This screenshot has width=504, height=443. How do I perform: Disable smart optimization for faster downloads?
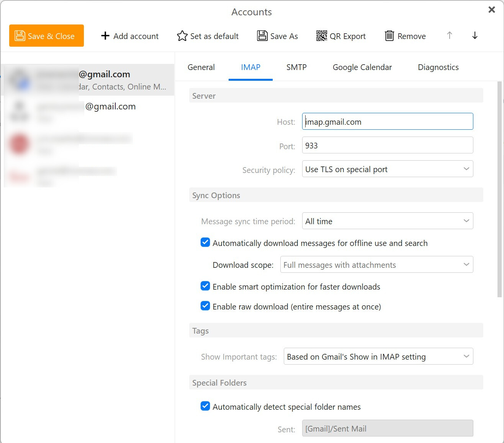pos(205,286)
